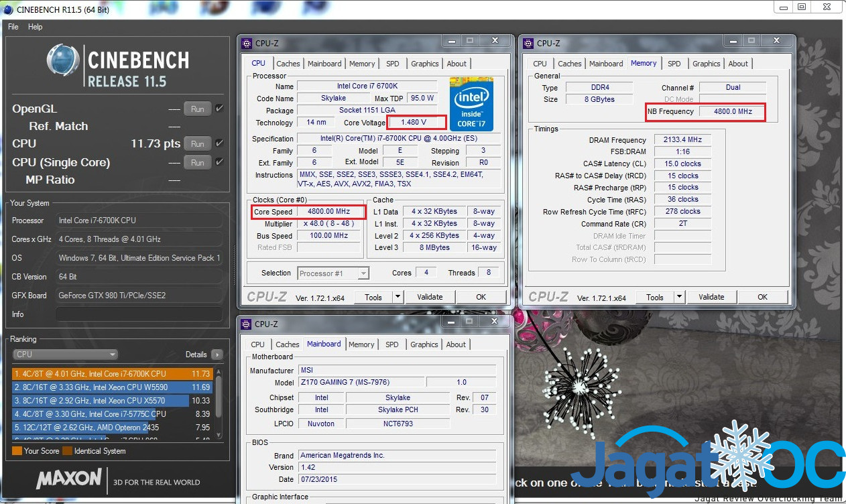Toggle the CPU (Single Core) checkbox
This screenshot has width=846, height=504.
(219, 162)
